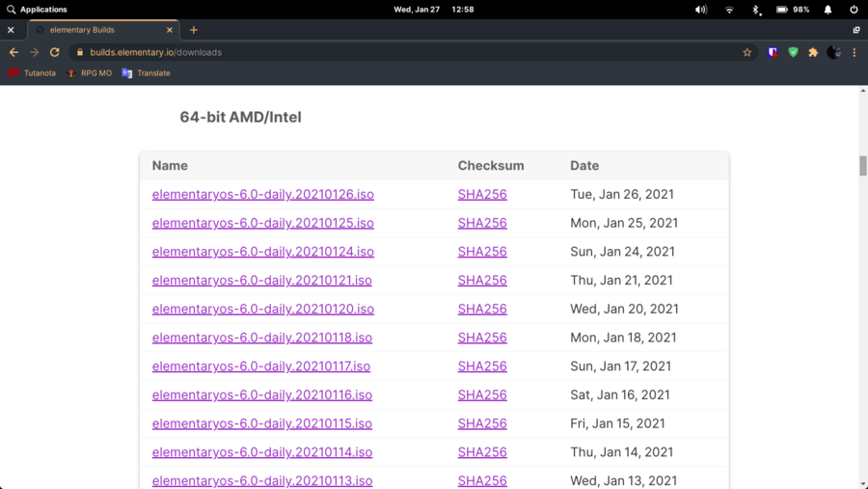
Task: Open the session power menu icon
Action: [x=854, y=10]
